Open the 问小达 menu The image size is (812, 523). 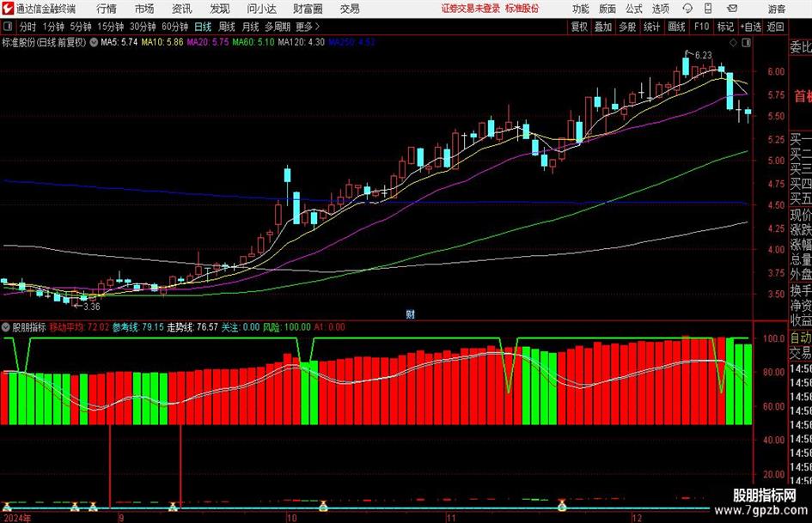261,9
